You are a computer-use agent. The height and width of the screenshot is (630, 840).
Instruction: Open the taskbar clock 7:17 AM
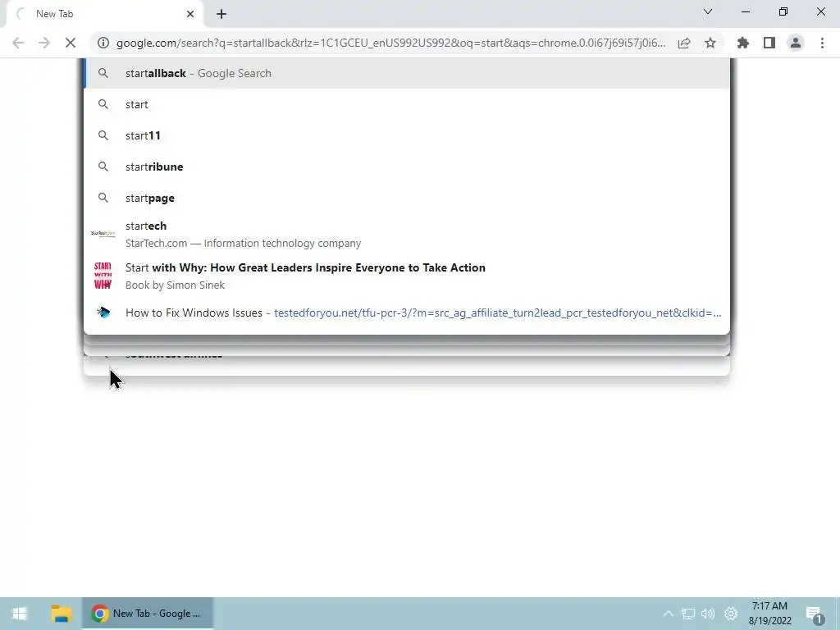pyautogui.click(x=769, y=614)
